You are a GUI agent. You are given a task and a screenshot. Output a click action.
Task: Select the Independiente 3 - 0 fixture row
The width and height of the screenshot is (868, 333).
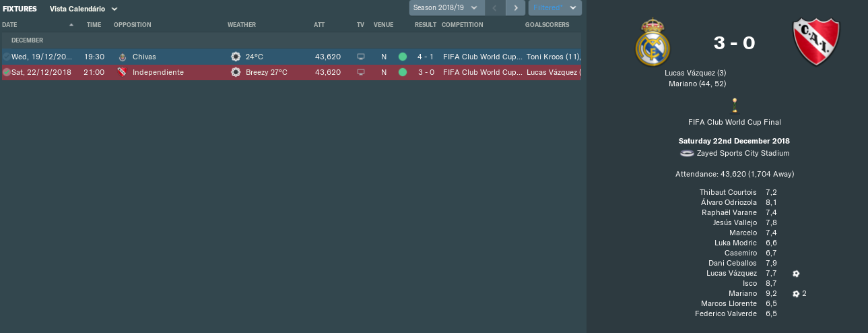[291, 72]
